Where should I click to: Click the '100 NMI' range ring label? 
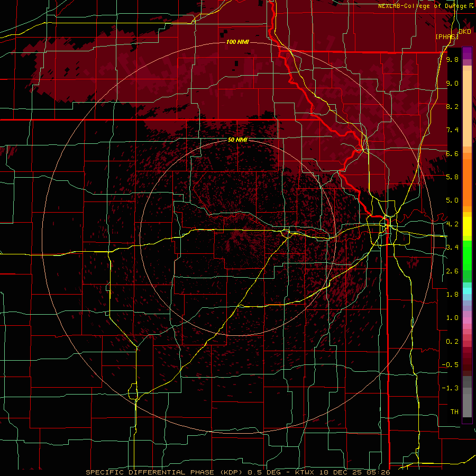point(237,42)
